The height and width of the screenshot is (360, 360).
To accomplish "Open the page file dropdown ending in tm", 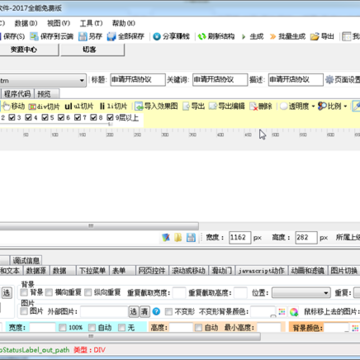I will coord(43,80).
